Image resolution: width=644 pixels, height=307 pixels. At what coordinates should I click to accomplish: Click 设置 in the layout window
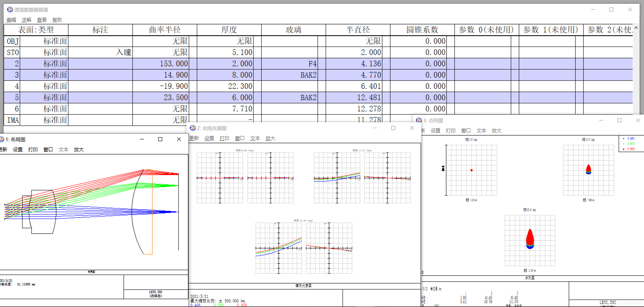click(18, 149)
